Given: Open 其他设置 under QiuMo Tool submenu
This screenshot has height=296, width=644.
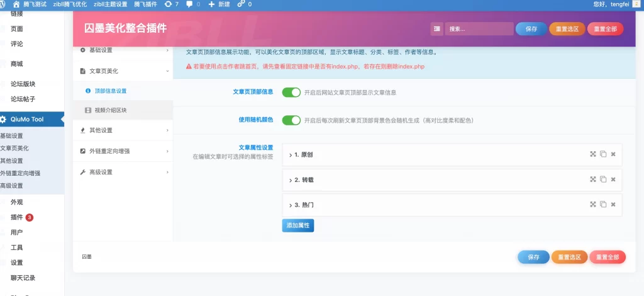Looking at the screenshot, I should [11, 161].
